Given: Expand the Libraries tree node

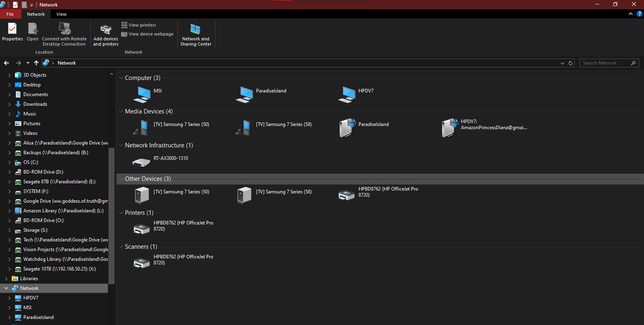Looking at the screenshot, I should (6, 279).
